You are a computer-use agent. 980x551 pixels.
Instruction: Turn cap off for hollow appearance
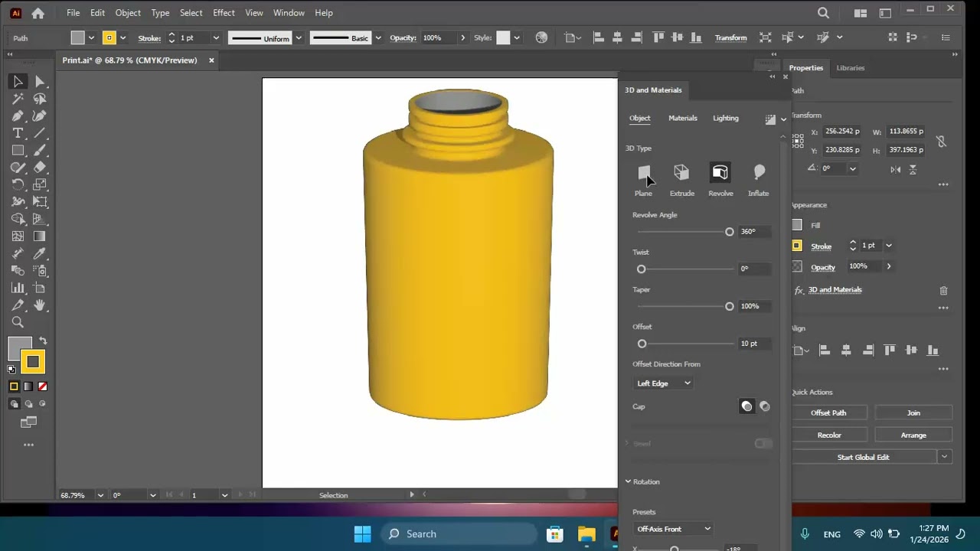tap(765, 406)
